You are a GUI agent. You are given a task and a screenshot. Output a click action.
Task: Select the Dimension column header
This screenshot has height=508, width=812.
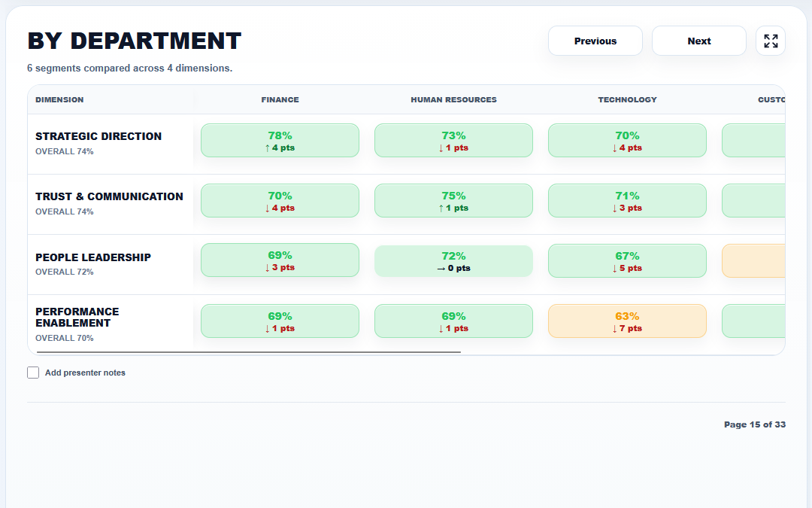click(59, 99)
